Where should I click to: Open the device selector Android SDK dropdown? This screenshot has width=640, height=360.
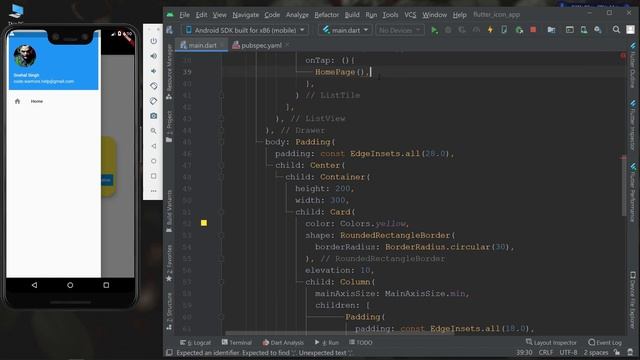click(x=245, y=30)
